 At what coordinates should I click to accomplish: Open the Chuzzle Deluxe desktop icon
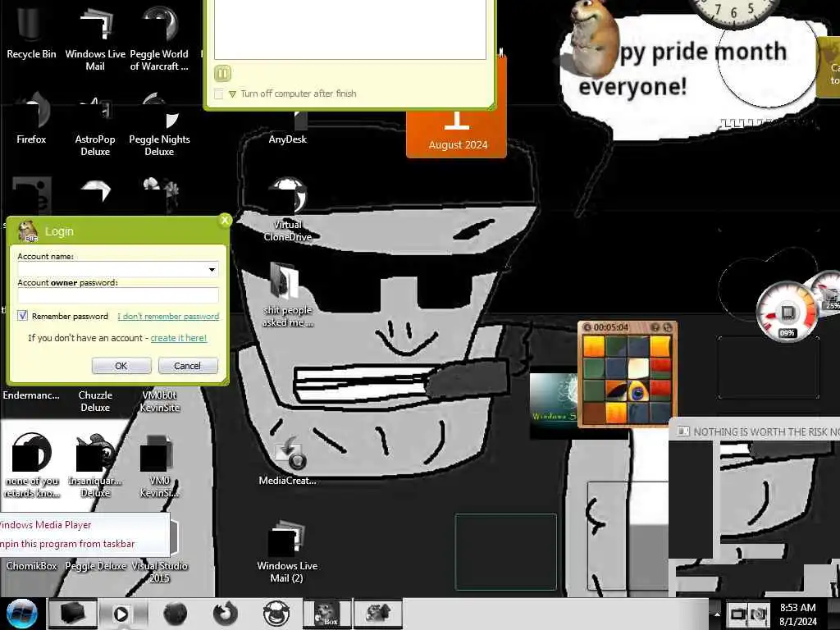click(x=95, y=400)
